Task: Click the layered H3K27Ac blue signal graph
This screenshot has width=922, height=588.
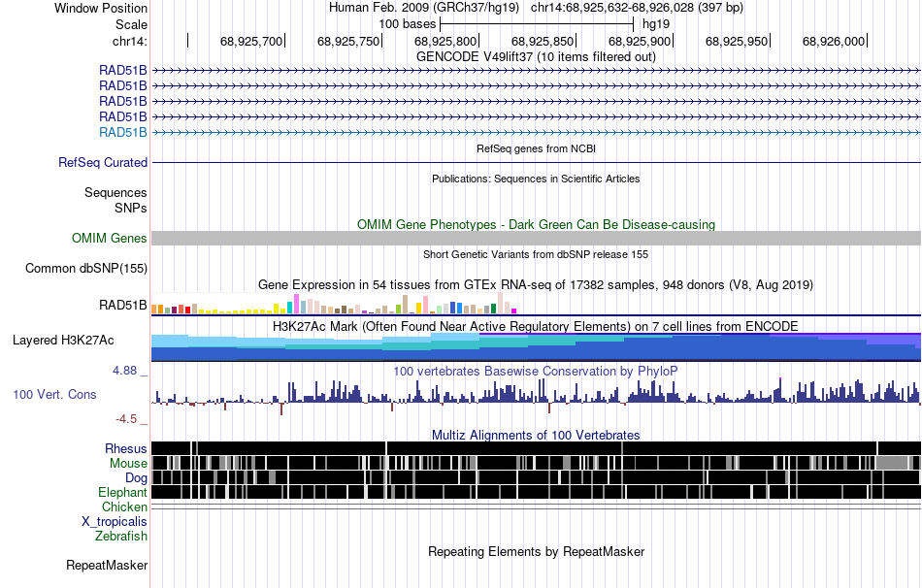Action: tap(536, 347)
